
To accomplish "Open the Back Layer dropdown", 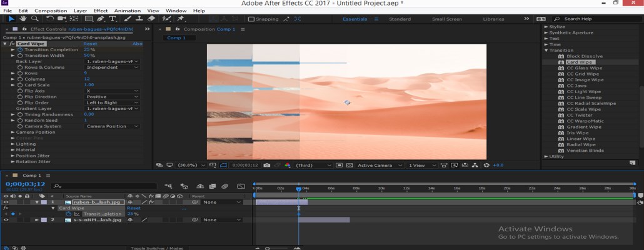I will pyautogui.click(x=112, y=62).
